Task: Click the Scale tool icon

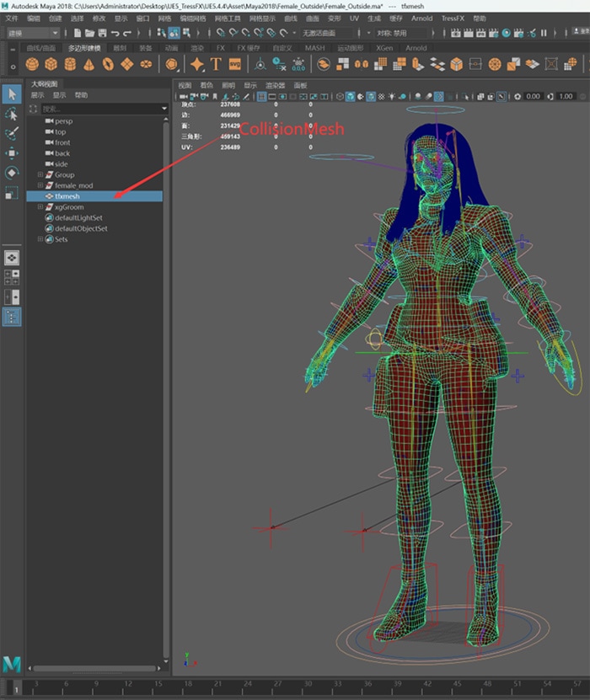Action: 12,193
